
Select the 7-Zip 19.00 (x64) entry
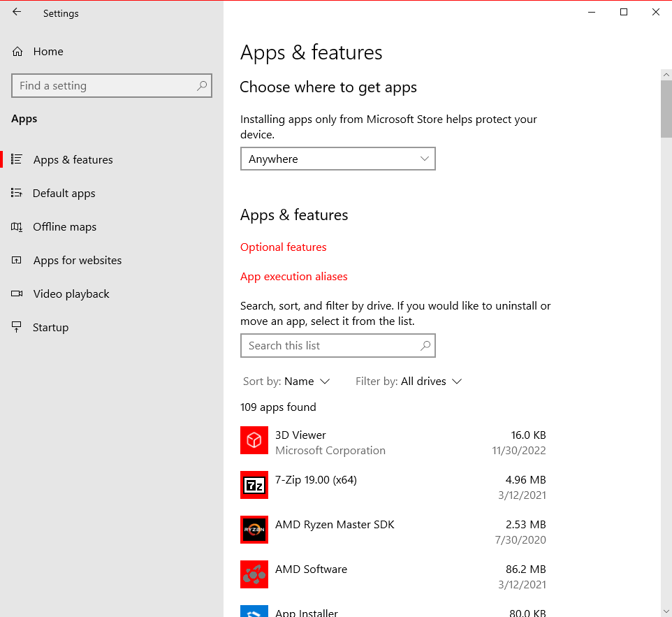[x=393, y=485]
